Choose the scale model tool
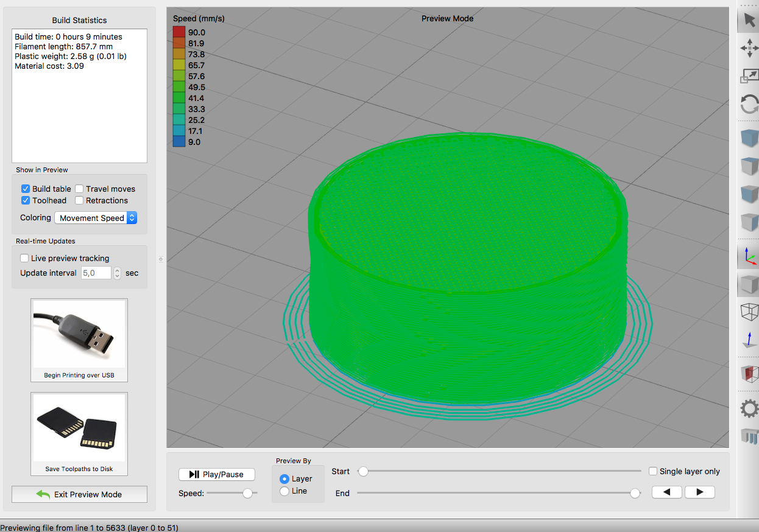The image size is (759, 532). [749, 75]
